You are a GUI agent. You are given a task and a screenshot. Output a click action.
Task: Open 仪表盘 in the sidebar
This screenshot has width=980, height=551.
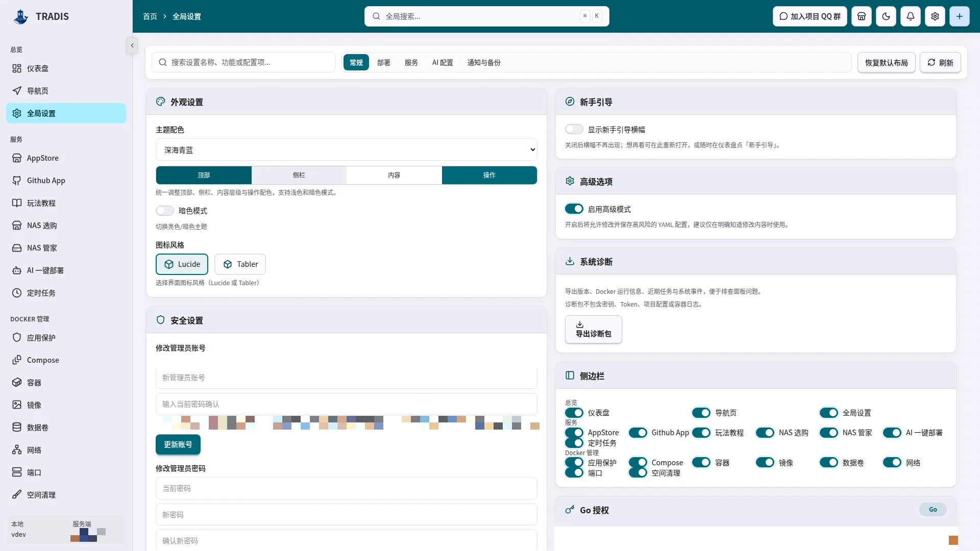pos(66,68)
